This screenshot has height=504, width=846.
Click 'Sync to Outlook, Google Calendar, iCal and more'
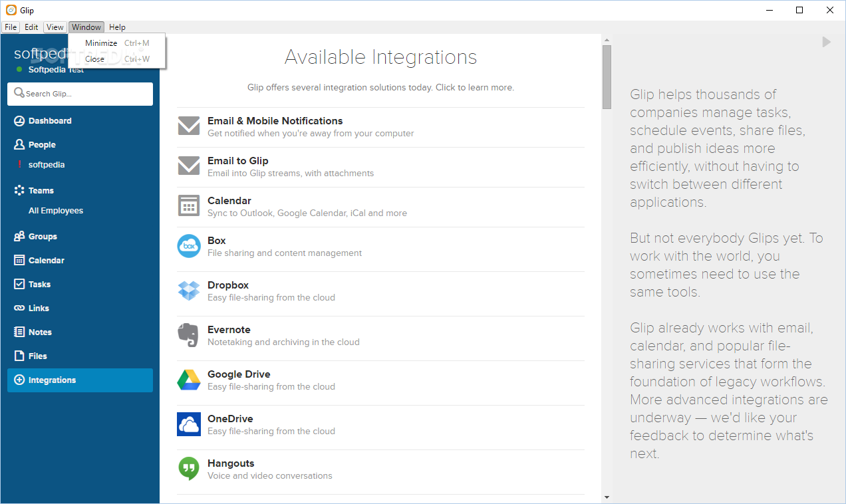coord(307,213)
